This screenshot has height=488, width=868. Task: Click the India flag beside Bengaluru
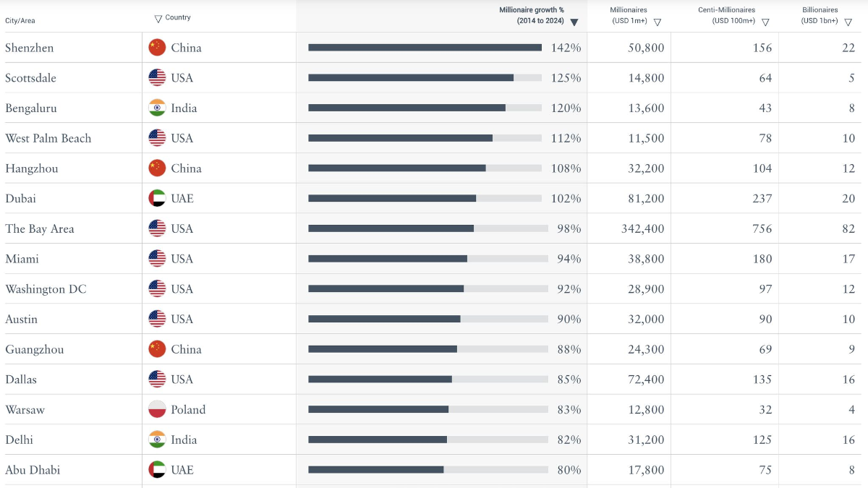click(x=157, y=108)
